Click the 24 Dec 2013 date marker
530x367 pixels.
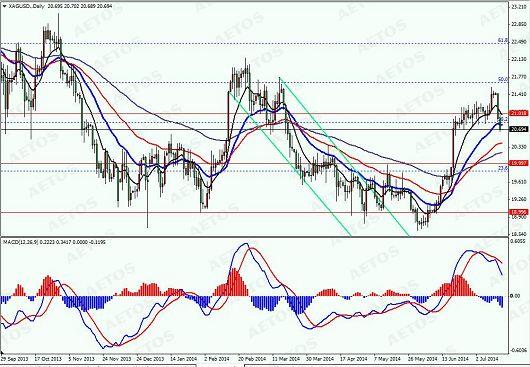point(150,358)
